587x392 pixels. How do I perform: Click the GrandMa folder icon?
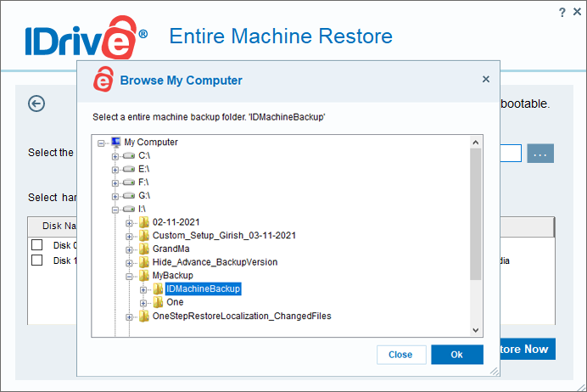click(144, 249)
